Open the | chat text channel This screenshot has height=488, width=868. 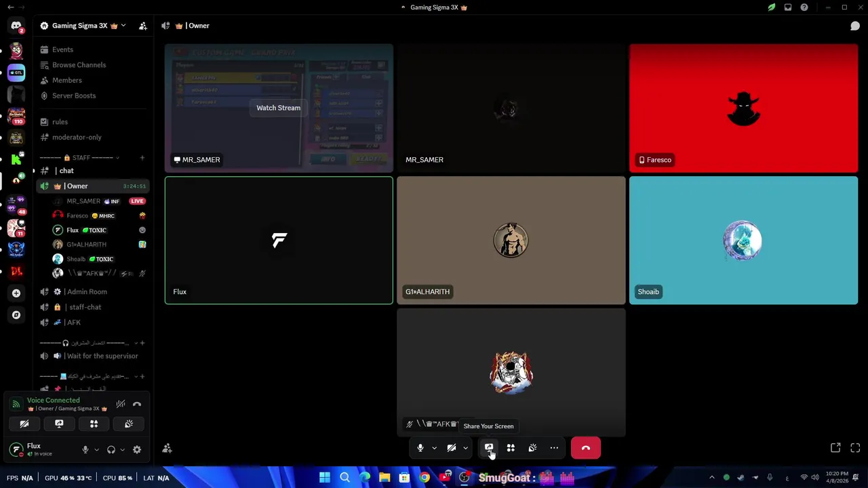point(92,171)
